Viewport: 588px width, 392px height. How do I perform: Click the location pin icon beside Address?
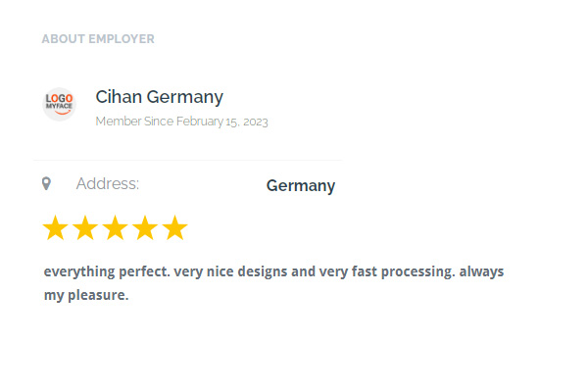click(x=46, y=184)
